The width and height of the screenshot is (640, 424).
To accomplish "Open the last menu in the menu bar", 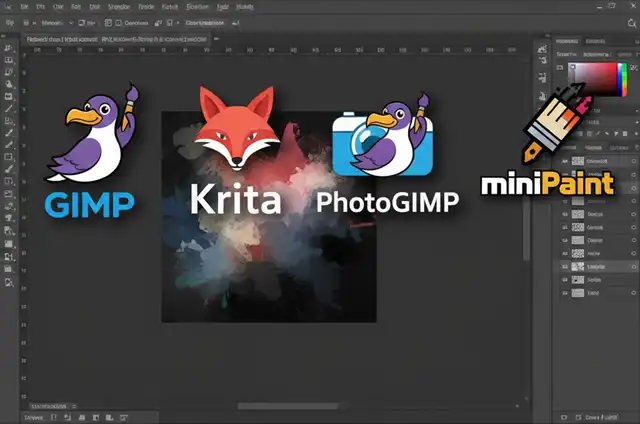I will coord(245,7).
